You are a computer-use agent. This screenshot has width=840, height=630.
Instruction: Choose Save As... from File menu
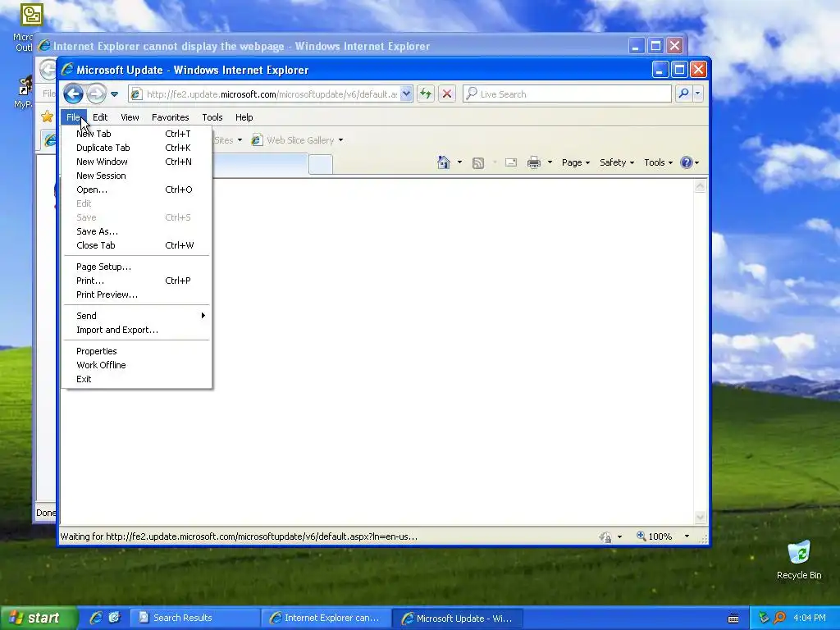136,231
